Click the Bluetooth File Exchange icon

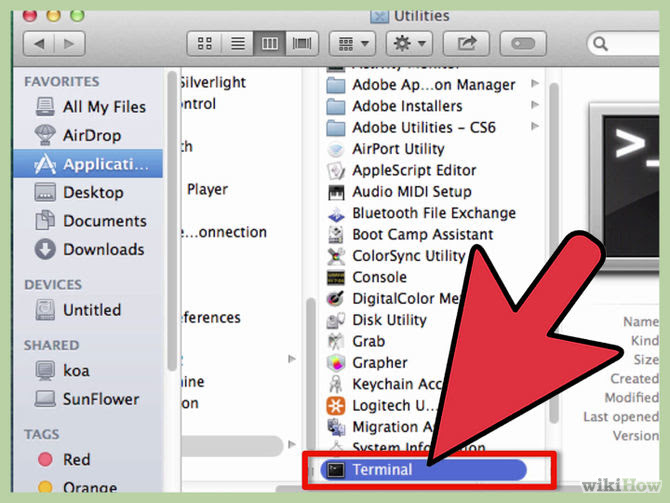tap(336, 213)
